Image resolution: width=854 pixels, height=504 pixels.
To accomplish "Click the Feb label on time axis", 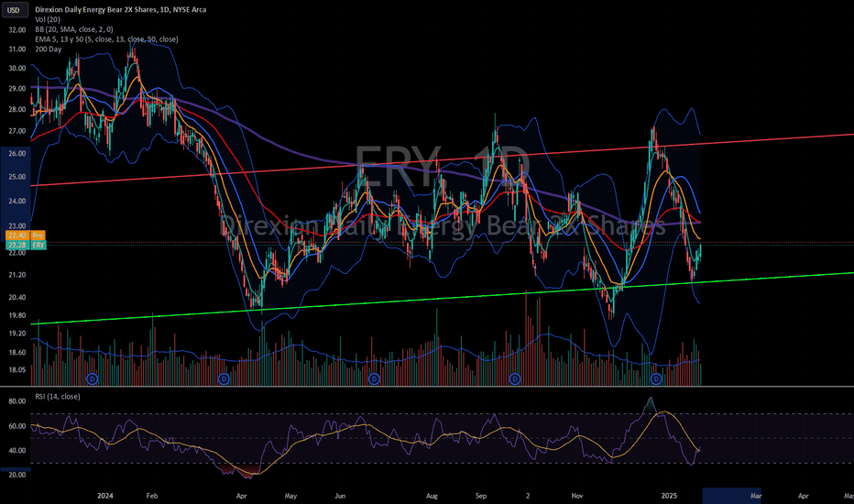I will (152, 496).
